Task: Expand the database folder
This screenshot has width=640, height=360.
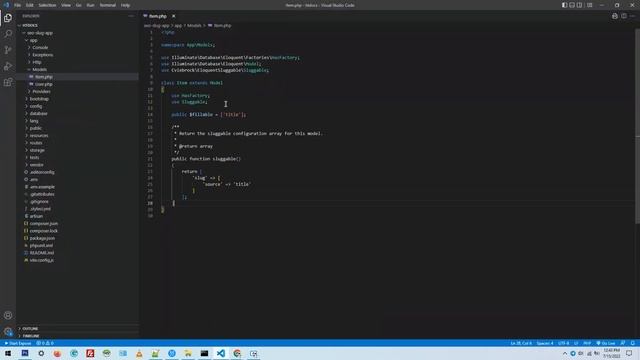Action: (x=38, y=114)
